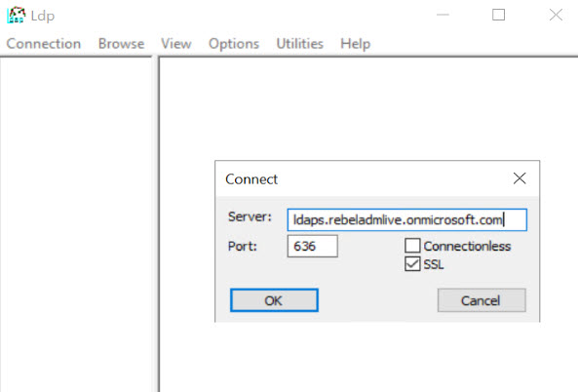The image size is (578, 392).
Task: Click Cancel in the Connect dialog
Action: click(x=482, y=300)
